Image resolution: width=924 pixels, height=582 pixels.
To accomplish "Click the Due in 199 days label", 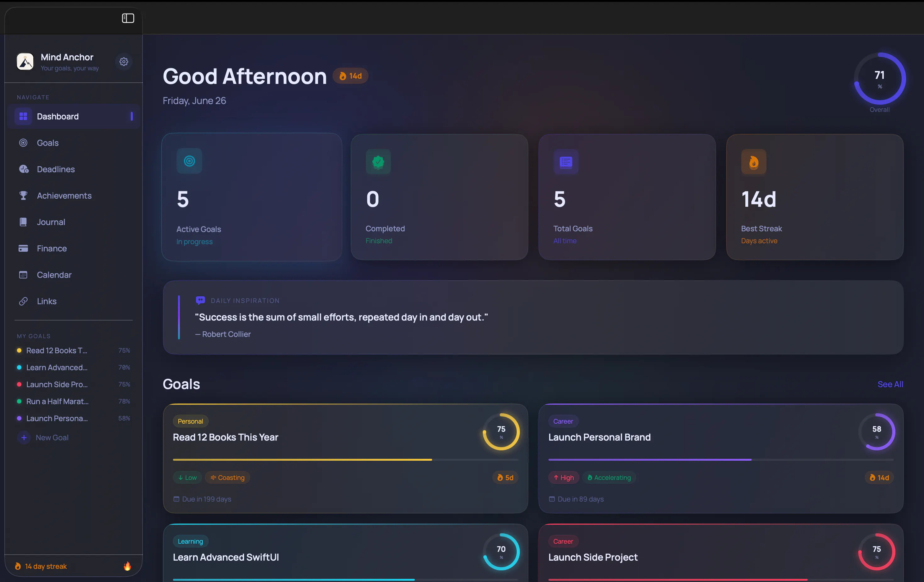I will click(x=202, y=499).
